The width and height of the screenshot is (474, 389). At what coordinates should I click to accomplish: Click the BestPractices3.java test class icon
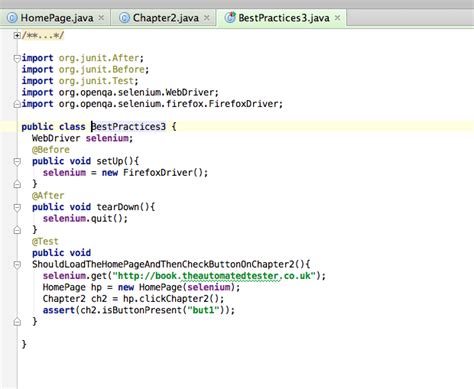pos(230,18)
